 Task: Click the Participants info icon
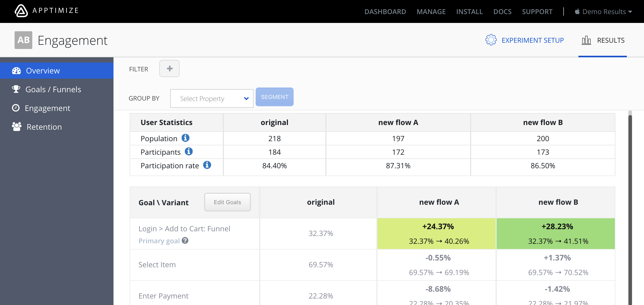point(189,151)
